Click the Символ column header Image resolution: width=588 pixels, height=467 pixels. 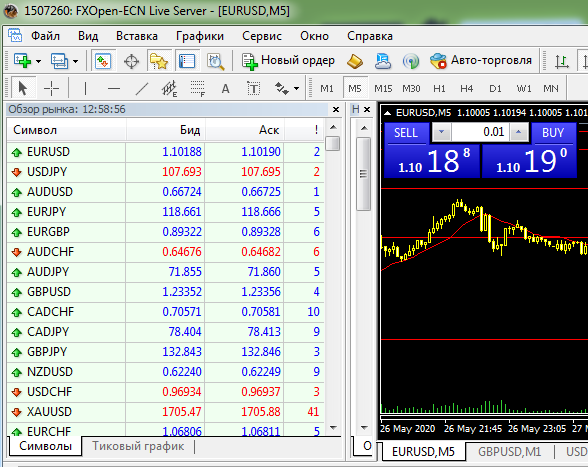[x=66, y=130]
